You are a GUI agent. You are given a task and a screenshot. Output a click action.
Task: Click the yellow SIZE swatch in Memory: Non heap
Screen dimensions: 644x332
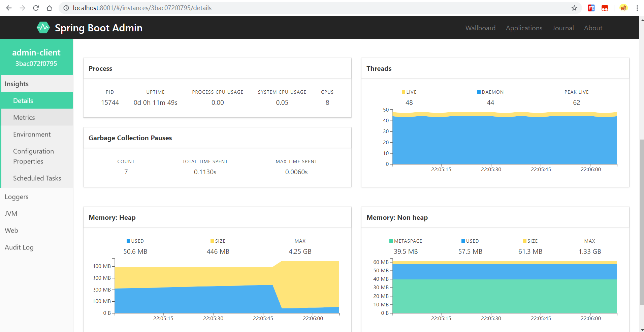point(524,241)
